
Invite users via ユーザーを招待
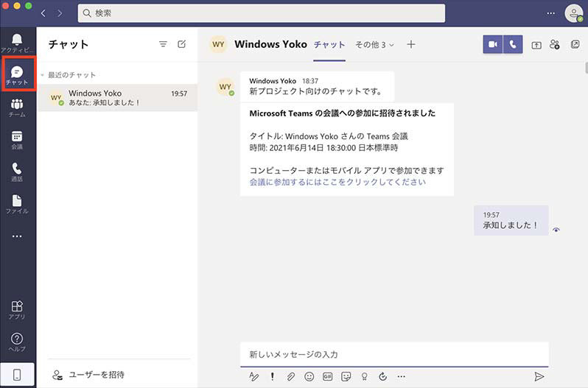click(88, 375)
